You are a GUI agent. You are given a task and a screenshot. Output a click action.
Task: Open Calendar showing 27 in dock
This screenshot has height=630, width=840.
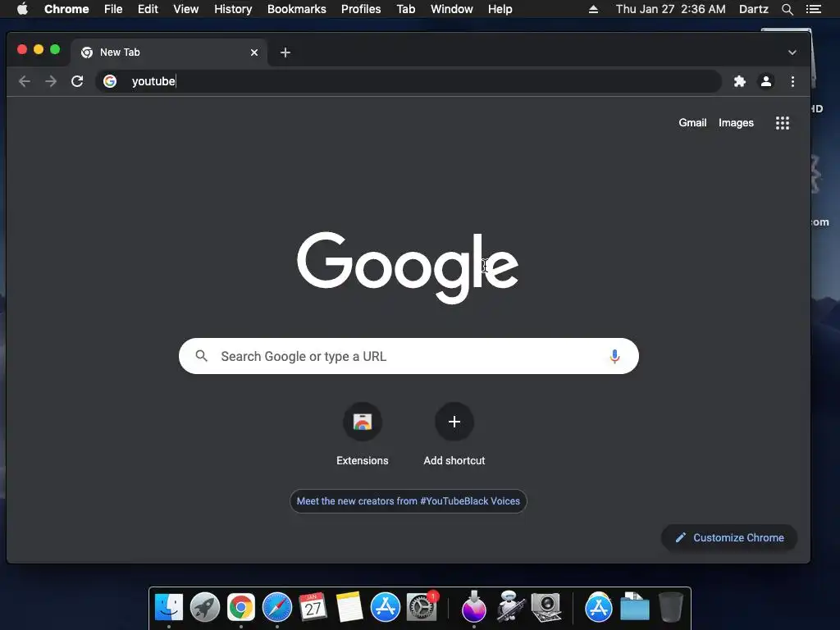(x=313, y=608)
